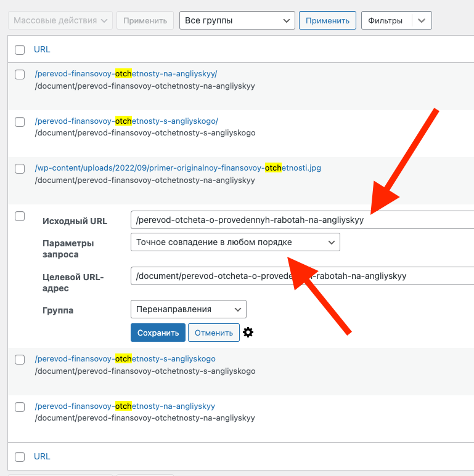Click the target path under the last redirect row

[145, 418]
